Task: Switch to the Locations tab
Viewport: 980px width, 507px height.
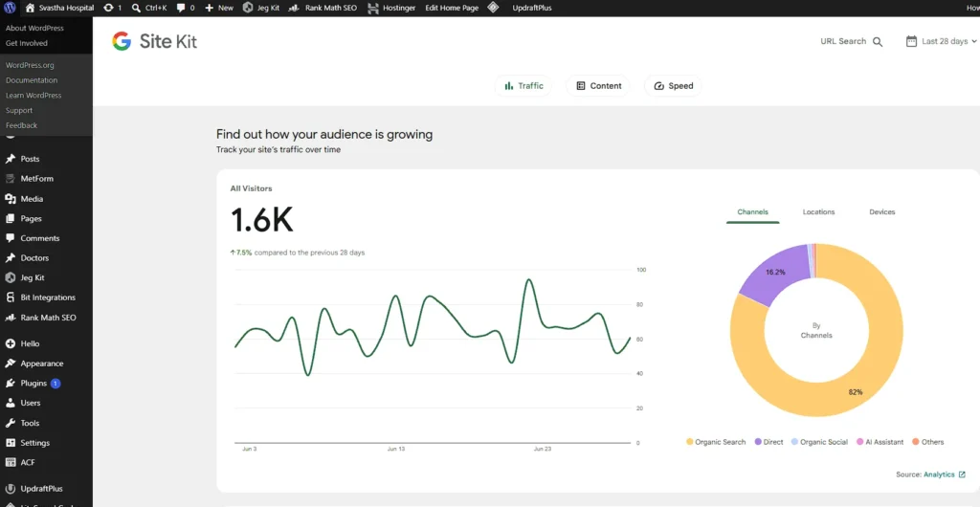Action: click(x=819, y=212)
